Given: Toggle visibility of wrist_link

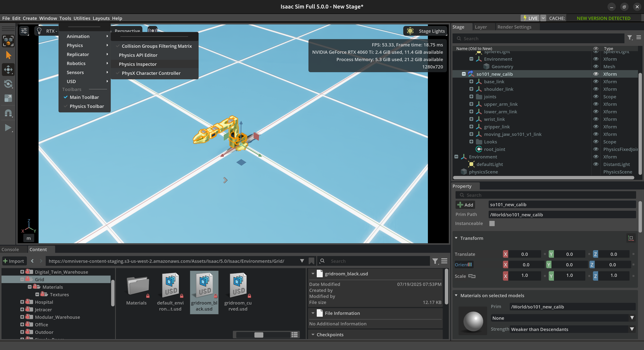Looking at the screenshot, I should pyautogui.click(x=596, y=119).
